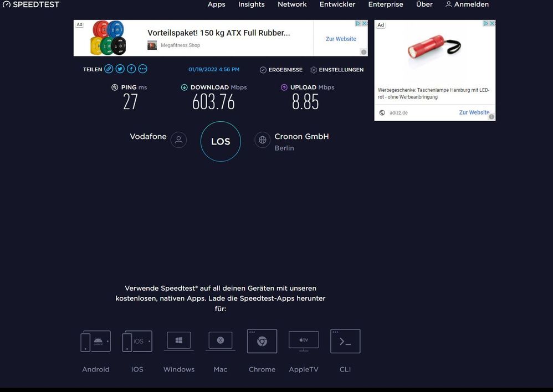This screenshot has width=553, height=392.
Task: Open the Windows app icon
Action: point(179,341)
